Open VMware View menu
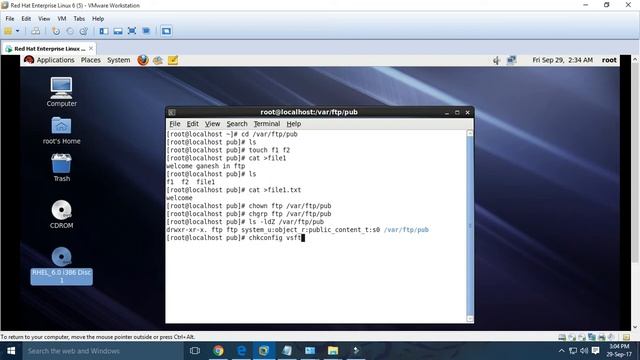 (44, 19)
